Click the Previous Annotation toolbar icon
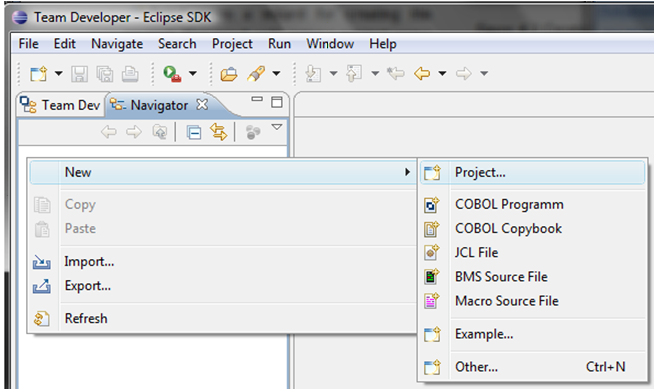 (354, 74)
